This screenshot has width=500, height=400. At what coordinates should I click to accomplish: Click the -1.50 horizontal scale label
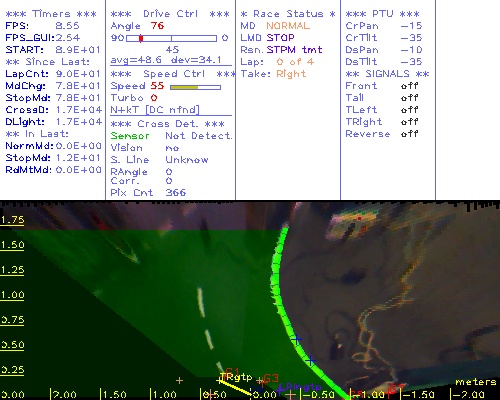420,395
